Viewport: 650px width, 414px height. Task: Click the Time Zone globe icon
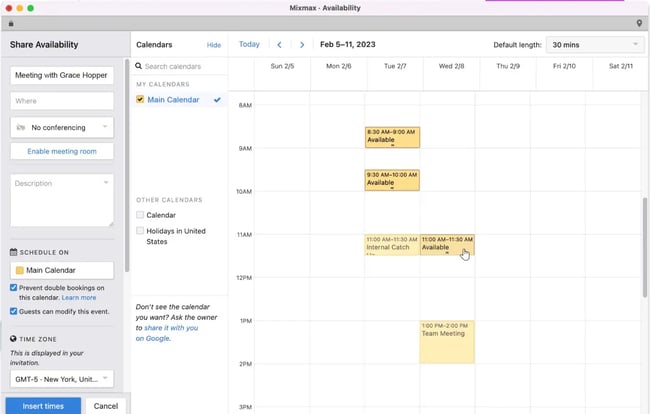(x=13, y=339)
